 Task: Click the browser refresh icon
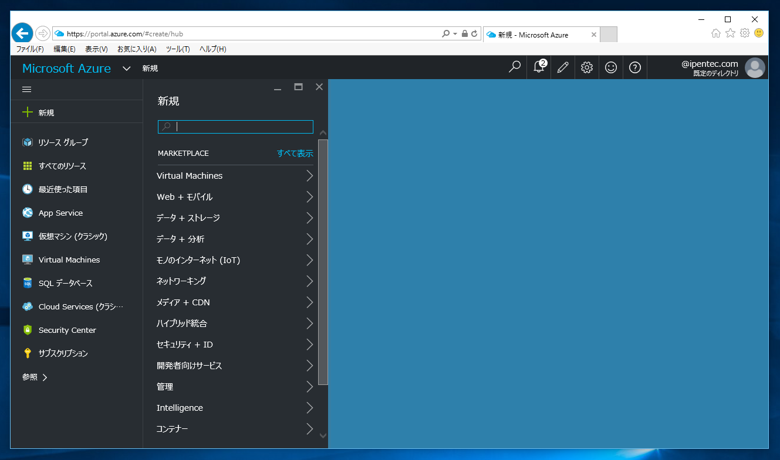[x=474, y=33]
